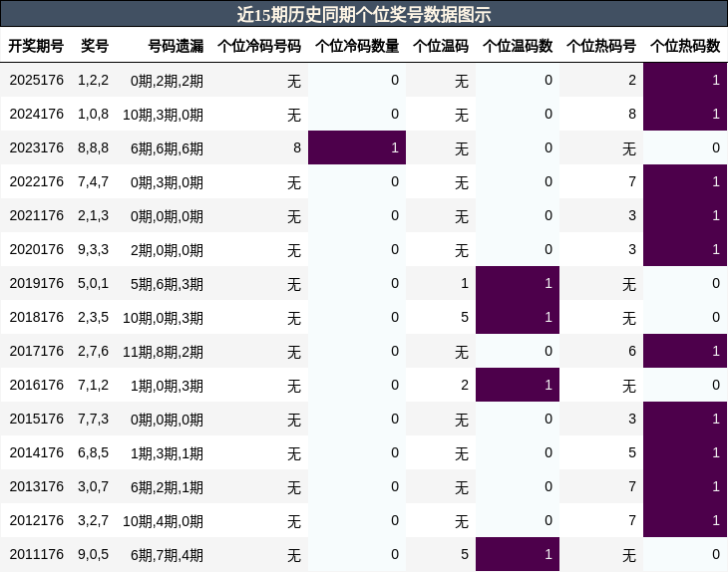Viewport: 728px width, 572px height.
Task: Select issue number 2014176
Action: [x=36, y=452]
